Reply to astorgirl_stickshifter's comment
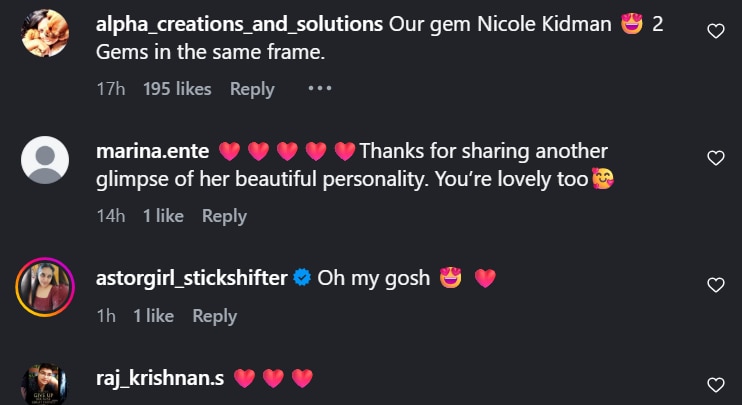Screen dimensions: 742x405 pyautogui.click(x=214, y=316)
